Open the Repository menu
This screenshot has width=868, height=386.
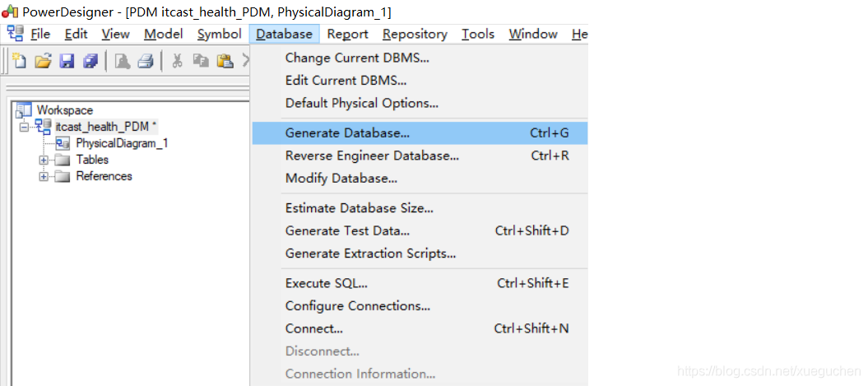tap(415, 35)
